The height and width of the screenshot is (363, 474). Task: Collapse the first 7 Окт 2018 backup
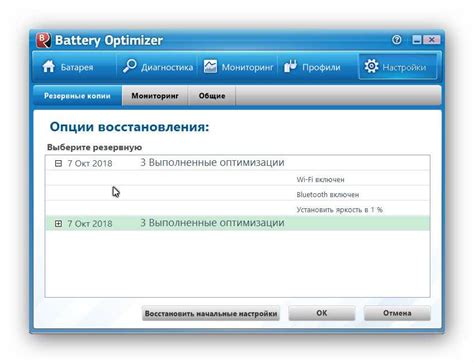point(58,163)
